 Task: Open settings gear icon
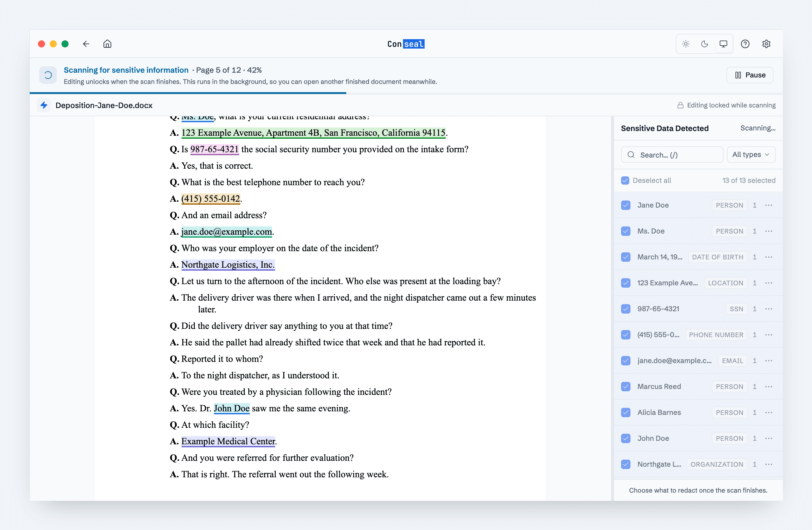point(766,44)
